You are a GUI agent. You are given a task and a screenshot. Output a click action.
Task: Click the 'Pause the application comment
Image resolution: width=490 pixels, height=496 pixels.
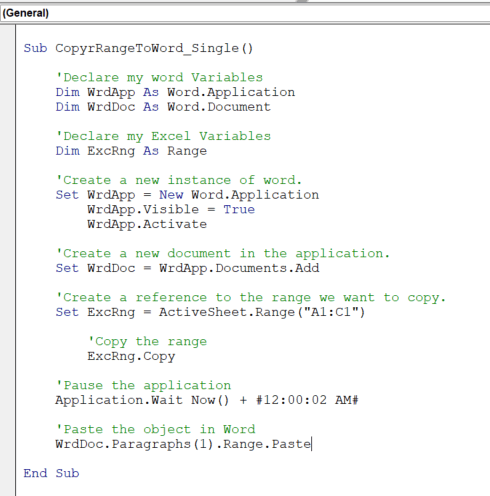[143, 386]
